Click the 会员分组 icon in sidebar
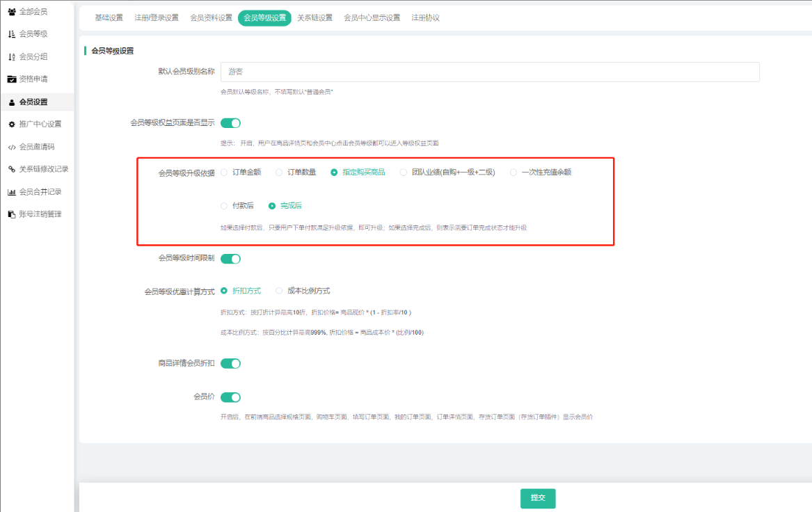 click(12, 57)
